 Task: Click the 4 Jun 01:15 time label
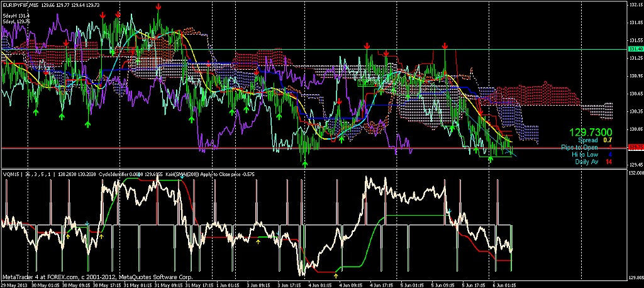tap(319, 285)
